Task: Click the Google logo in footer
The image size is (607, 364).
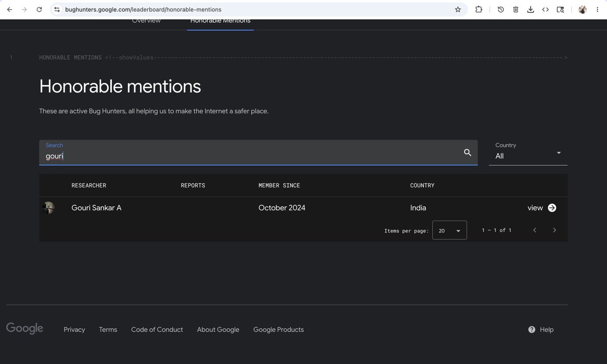Action: coord(25,329)
